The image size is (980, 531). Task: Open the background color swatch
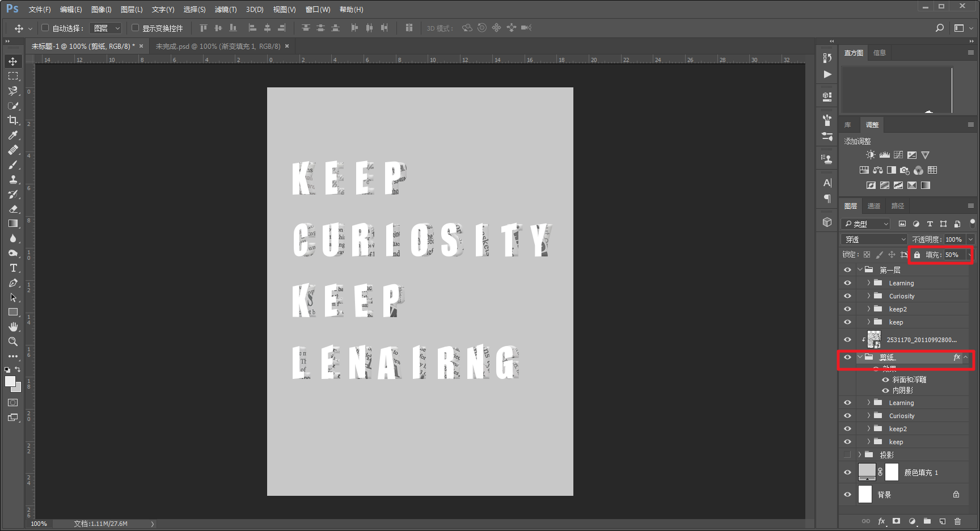18,389
